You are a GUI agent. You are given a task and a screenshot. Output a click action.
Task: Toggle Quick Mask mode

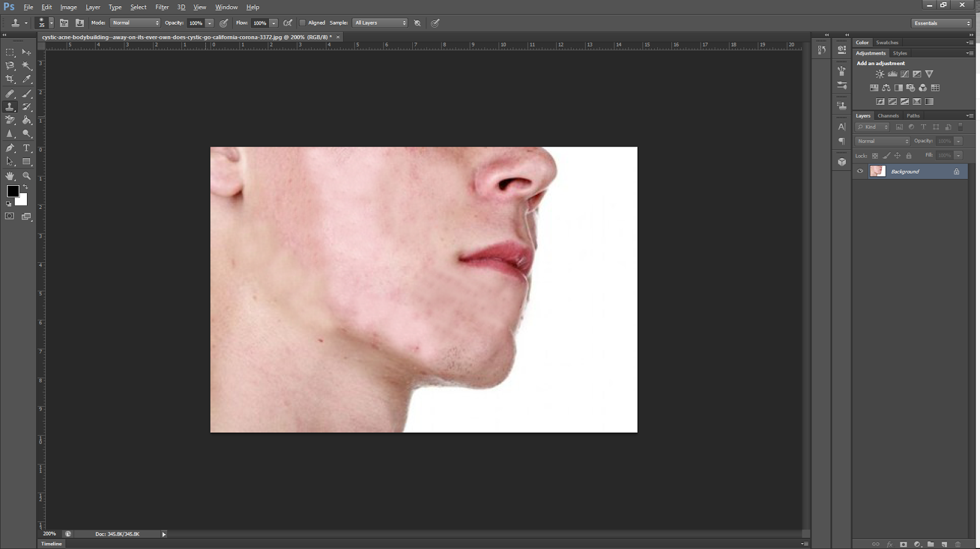(x=10, y=216)
